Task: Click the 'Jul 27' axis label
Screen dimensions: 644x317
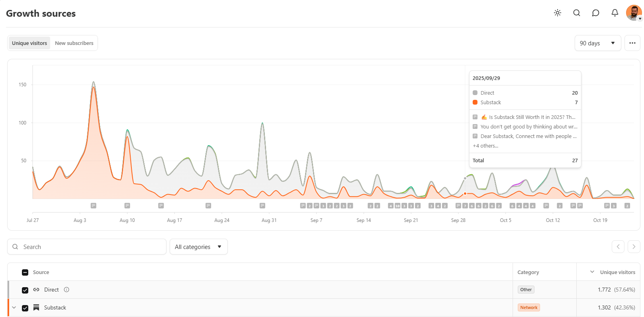Action: click(x=33, y=220)
